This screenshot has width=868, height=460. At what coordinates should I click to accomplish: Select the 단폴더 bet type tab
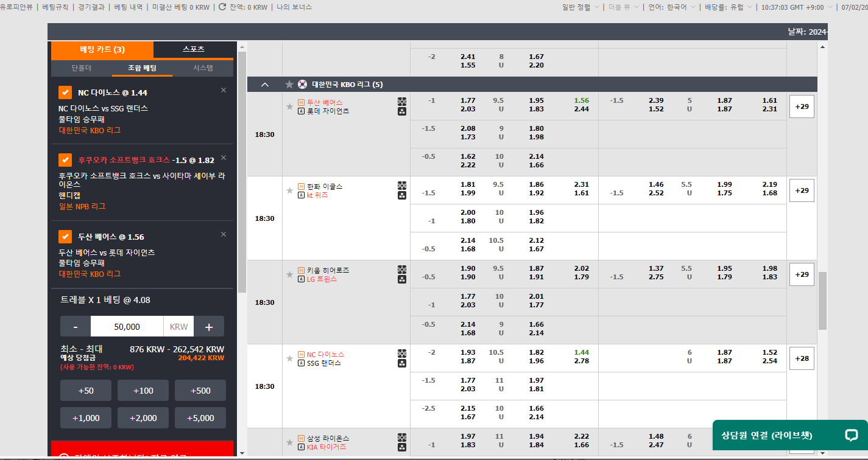tap(81, 68)
